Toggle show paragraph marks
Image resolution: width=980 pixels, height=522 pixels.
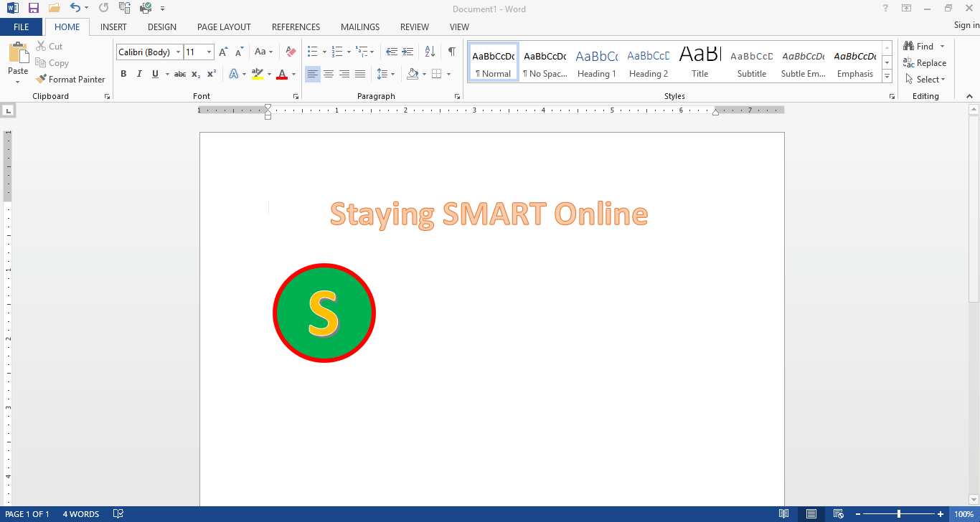point(451,52)
